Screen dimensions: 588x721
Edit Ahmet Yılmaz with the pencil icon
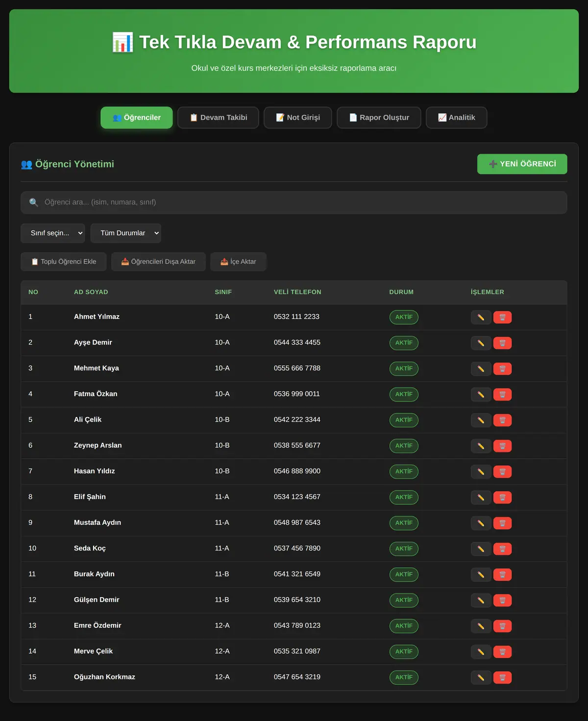tap(481, 317)
